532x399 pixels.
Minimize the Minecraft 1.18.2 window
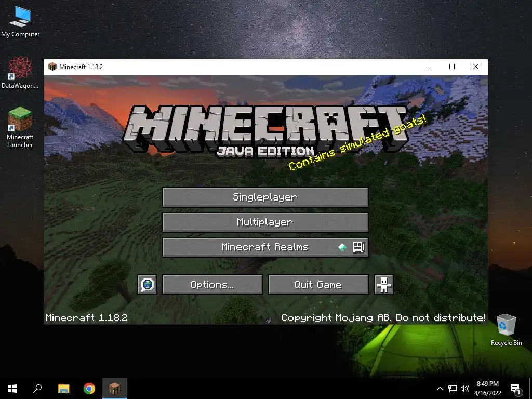429,66
